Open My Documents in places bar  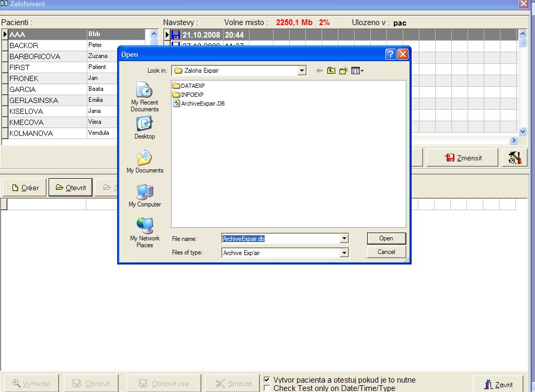145,162
